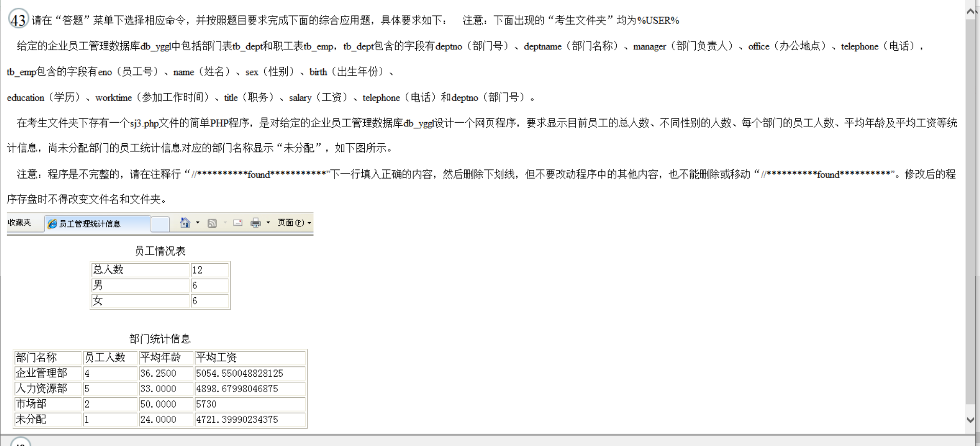Click the 总人数 cell

click(x=140, y=270)
